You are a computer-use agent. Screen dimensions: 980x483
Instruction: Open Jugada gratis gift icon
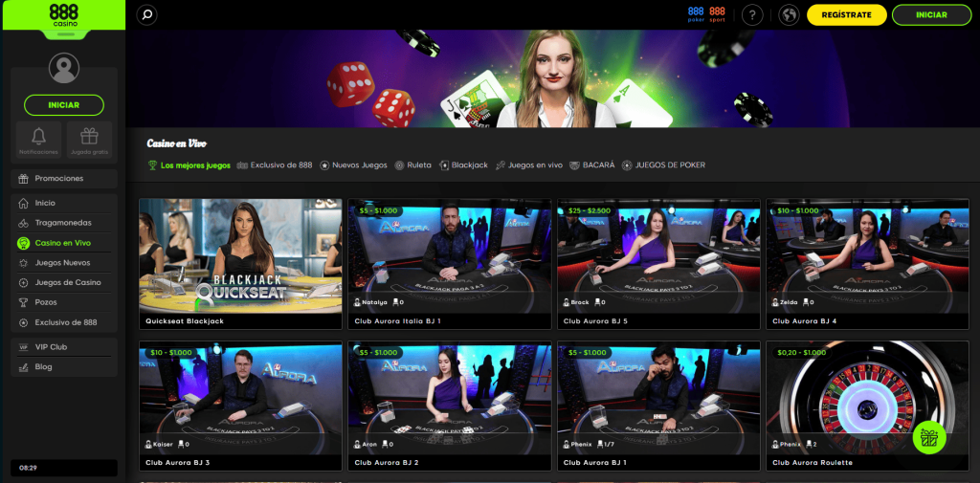click(x=89, y=136)
